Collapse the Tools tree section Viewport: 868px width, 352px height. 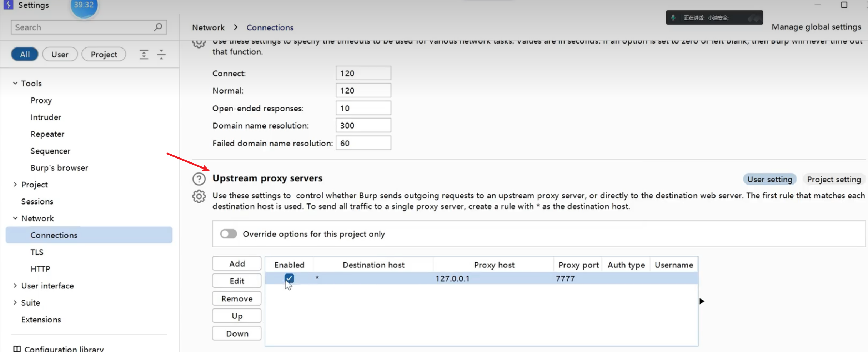[15, 83]
